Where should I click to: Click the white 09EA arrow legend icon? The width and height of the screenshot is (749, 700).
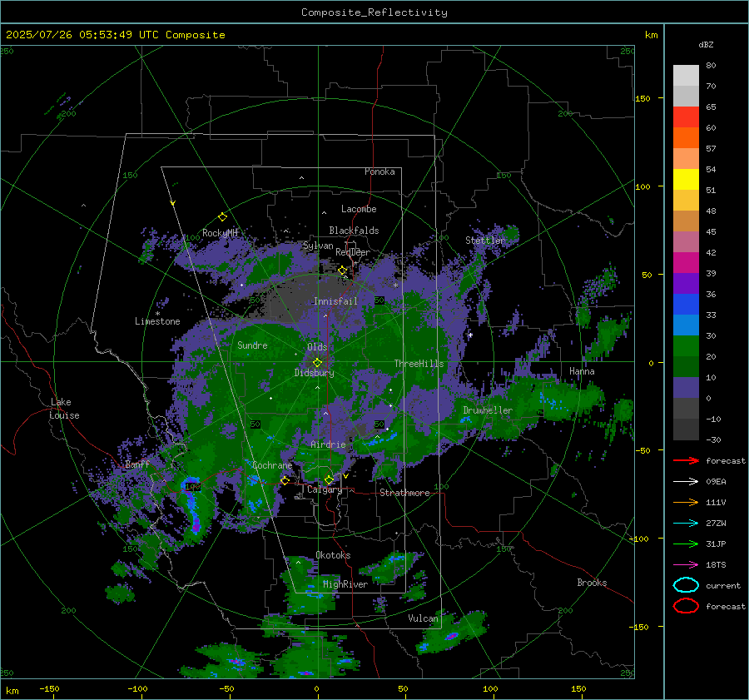point(686,482)
